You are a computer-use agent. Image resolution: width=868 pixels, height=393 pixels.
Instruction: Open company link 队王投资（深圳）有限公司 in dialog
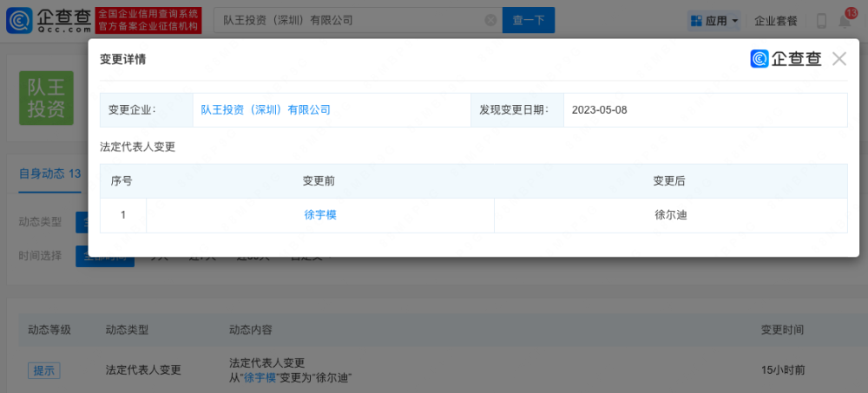pyautogui.click(x=266, y=109)
